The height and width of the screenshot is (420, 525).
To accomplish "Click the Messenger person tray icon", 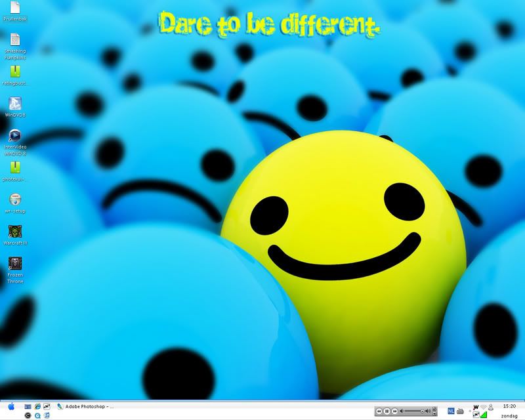I will click(491, 408).
